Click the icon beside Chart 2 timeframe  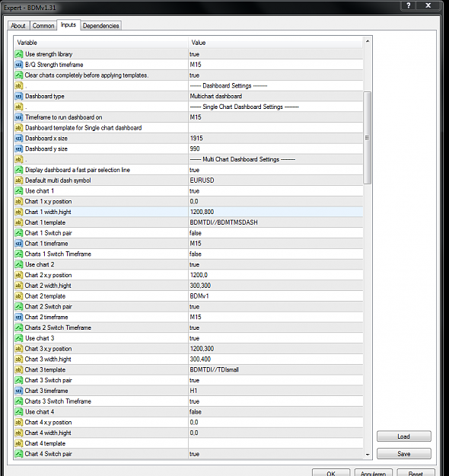pos(19,317)
